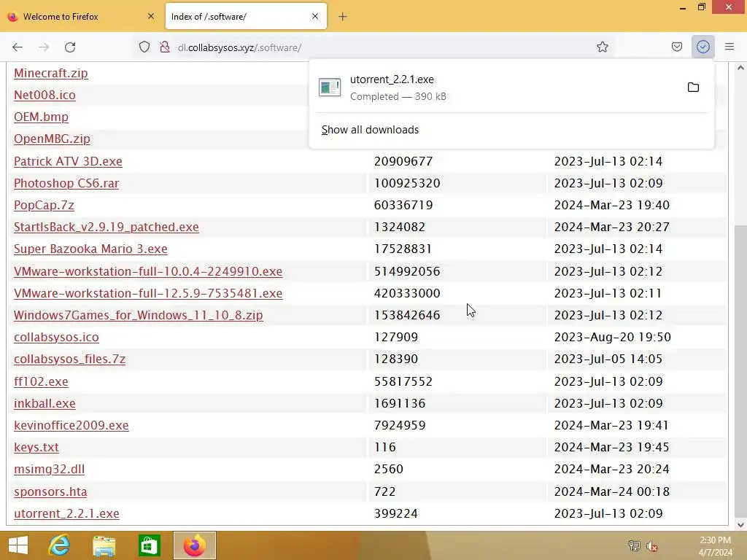Viewport: 747px width, 560px height.
Task: Switch to the Welcome to Firefox tab
Action: pos(81,16)
